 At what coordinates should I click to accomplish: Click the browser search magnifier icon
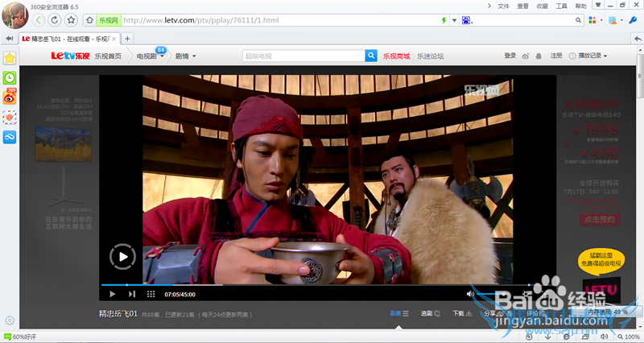coord(578,20)
